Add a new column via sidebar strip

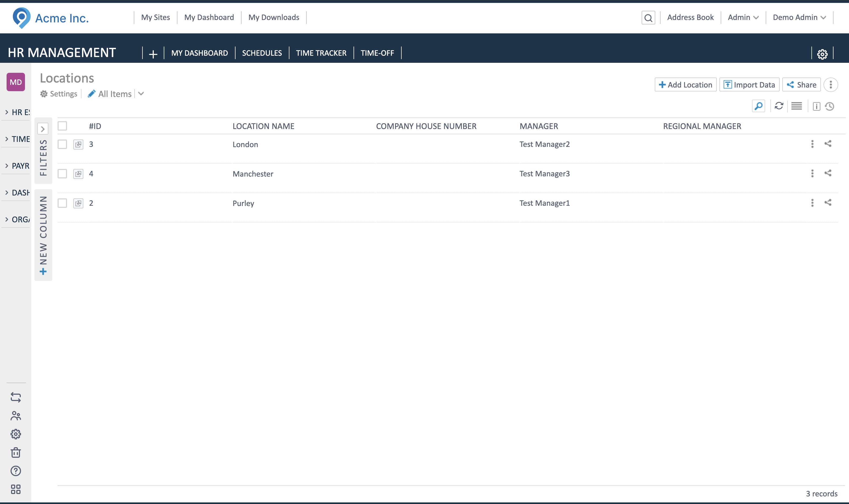click(x=43, y=235)
